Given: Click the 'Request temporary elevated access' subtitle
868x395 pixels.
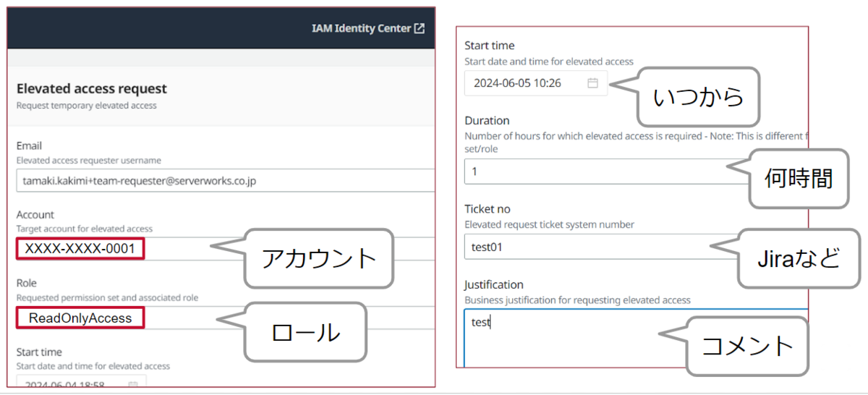Looking at the screenshot, I should 86,106.
